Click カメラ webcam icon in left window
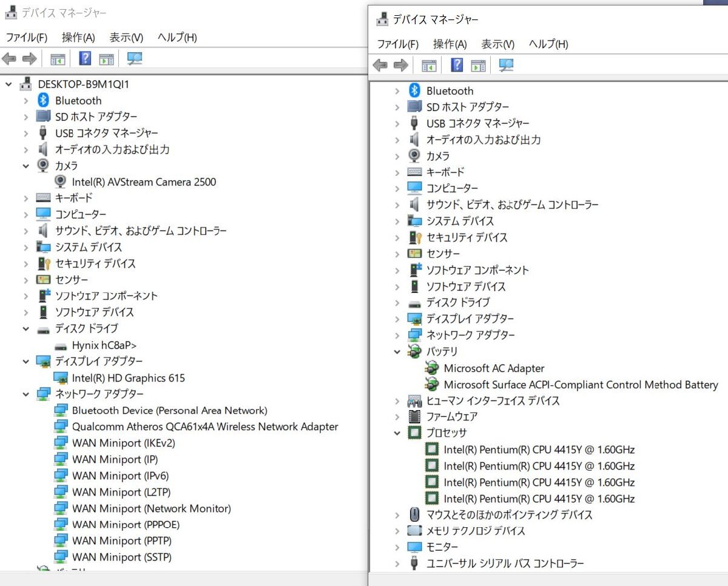The height and width of the screenshot is (586, 728). pos(43,165)
